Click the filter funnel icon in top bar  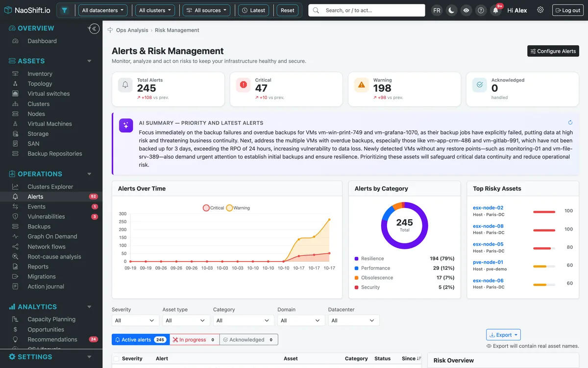65,10
